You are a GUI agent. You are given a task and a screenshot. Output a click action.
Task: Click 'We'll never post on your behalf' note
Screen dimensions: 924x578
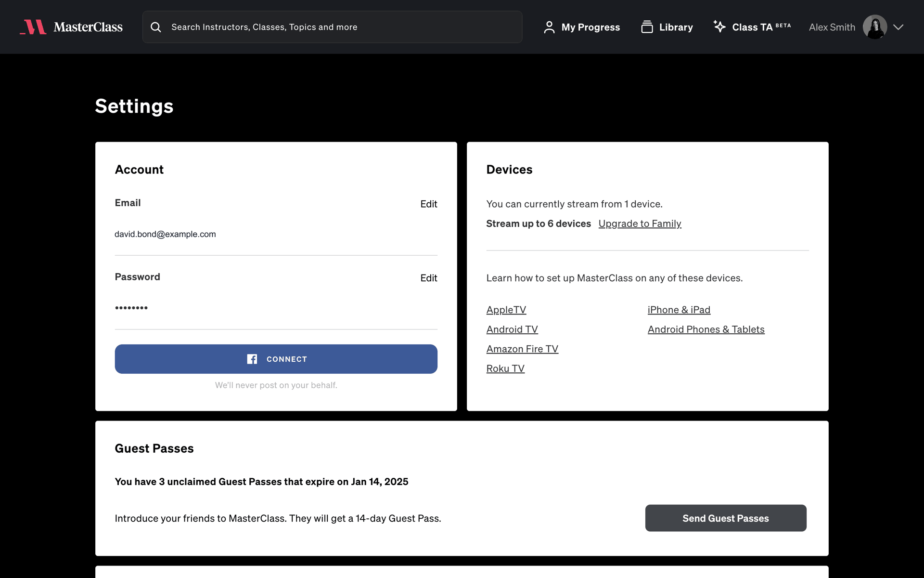[276, 385]
